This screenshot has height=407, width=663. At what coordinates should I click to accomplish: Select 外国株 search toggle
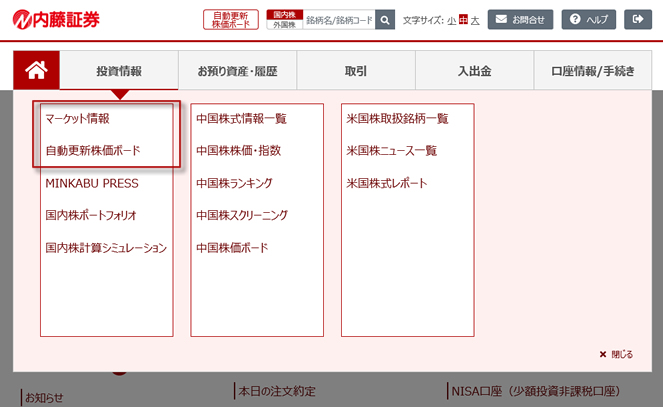(283, 25)
